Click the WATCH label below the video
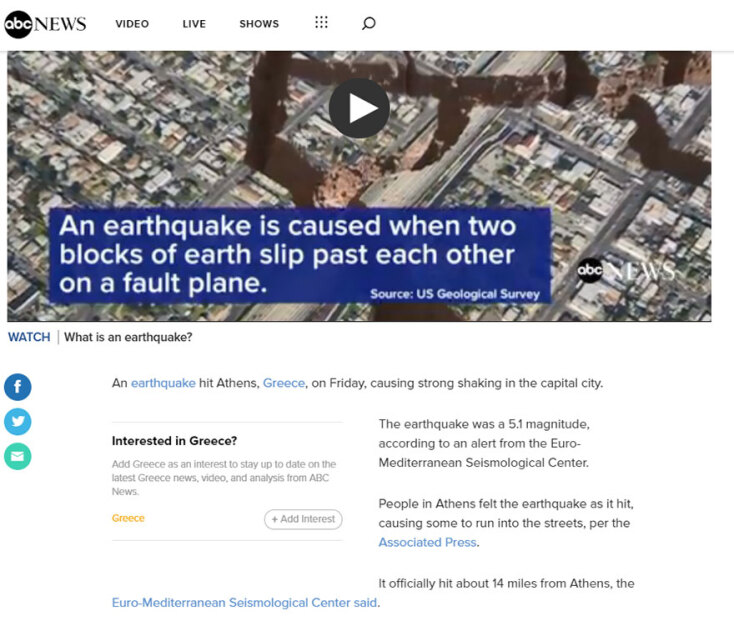734x631 pixels. pos(29,337)
